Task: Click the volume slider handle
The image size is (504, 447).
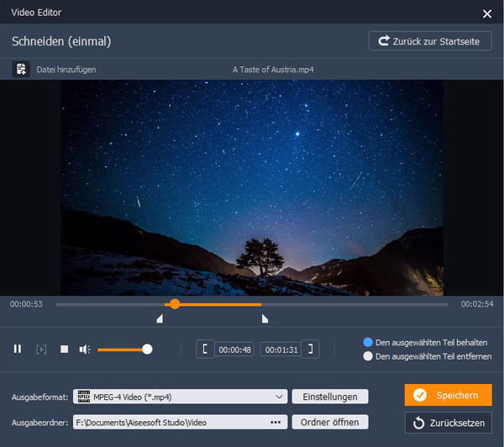Action: click(x=147, y=349)
